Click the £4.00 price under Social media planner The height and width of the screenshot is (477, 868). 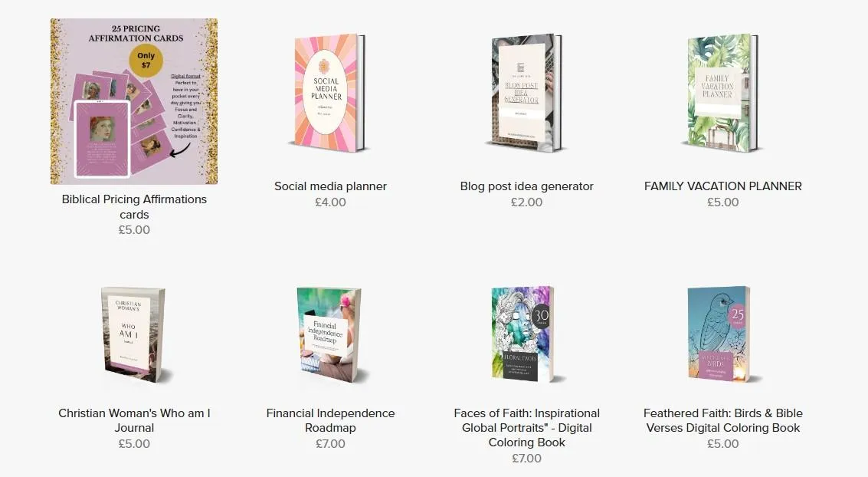pyautogui.click(x=330, y=202)
